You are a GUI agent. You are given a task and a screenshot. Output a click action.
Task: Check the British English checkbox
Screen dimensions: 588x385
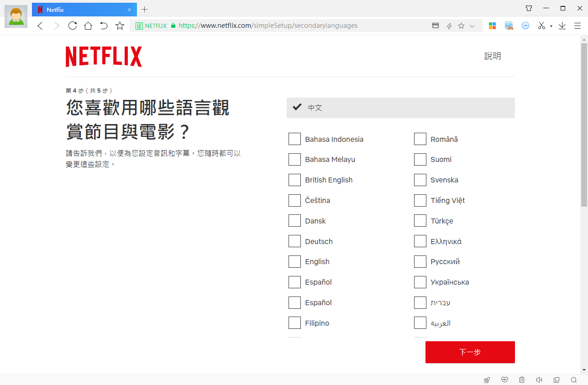[x=294, y=180]
